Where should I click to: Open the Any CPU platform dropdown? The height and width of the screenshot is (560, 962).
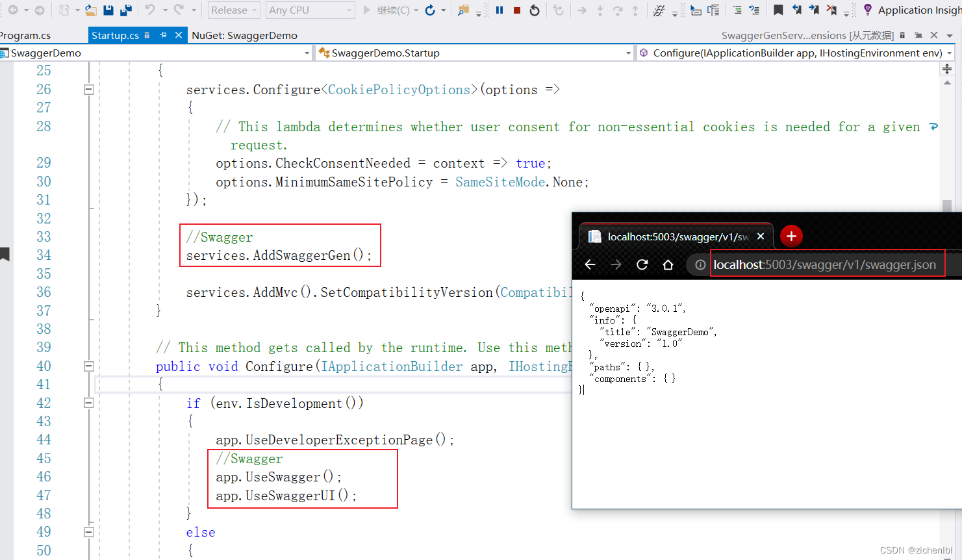click(x=310, y=10)
